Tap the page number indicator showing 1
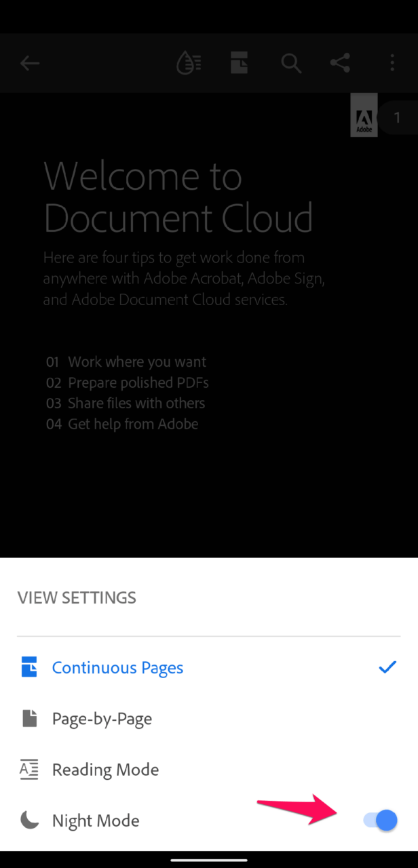This screenshot has height=868, width=418. (397, 117)
